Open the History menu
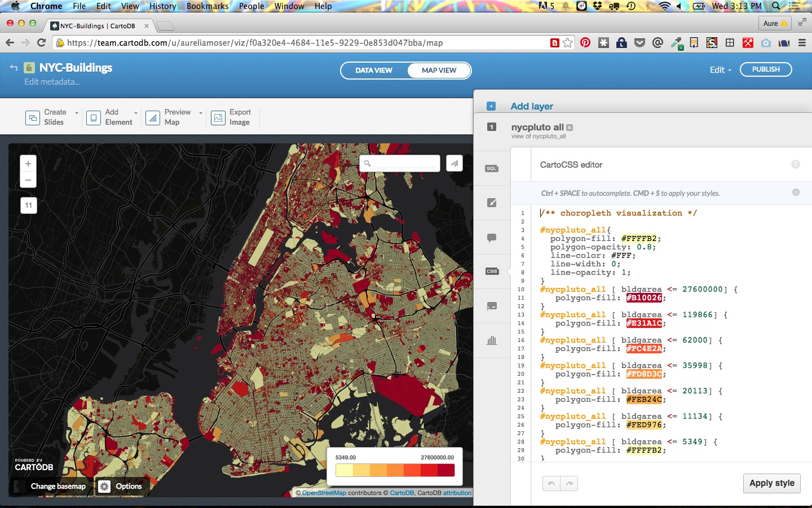The height and width of the screenshot is (508, 812). pyautogui.click(x=162, y=6)
